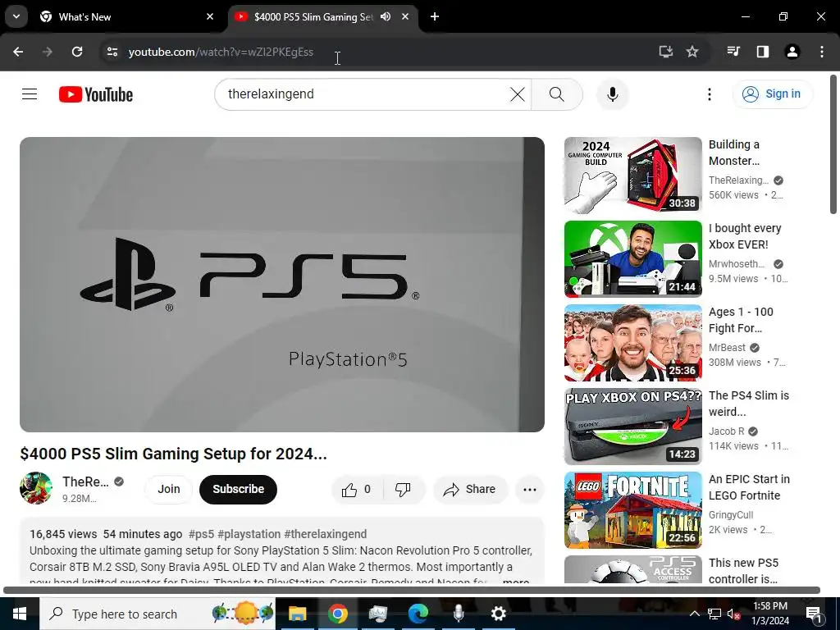Toggle the Chrome side panel

[762, 52]
